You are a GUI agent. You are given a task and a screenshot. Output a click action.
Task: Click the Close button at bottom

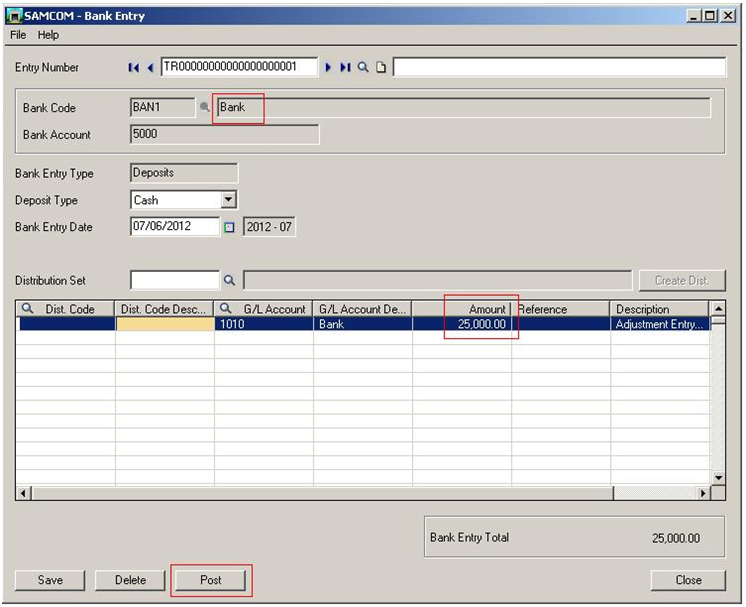[687, 580]
